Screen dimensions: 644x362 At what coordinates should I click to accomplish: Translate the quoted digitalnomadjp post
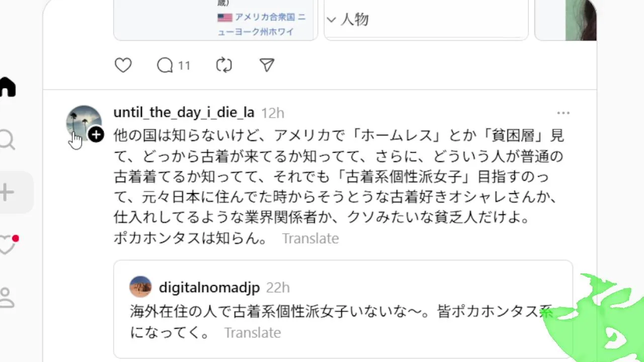[x=252, y=333]
